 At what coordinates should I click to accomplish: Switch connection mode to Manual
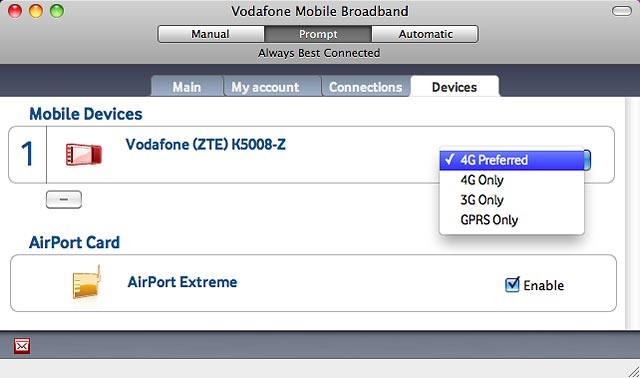211,34
